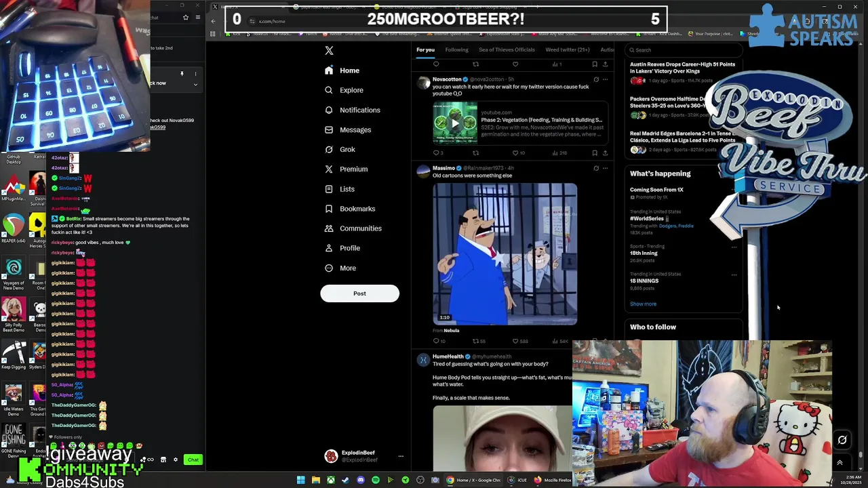The width and height of the screenshot is (868, 488).
Task: Bookmark the Novacotton tweet
Action: [x=595, y=153]
